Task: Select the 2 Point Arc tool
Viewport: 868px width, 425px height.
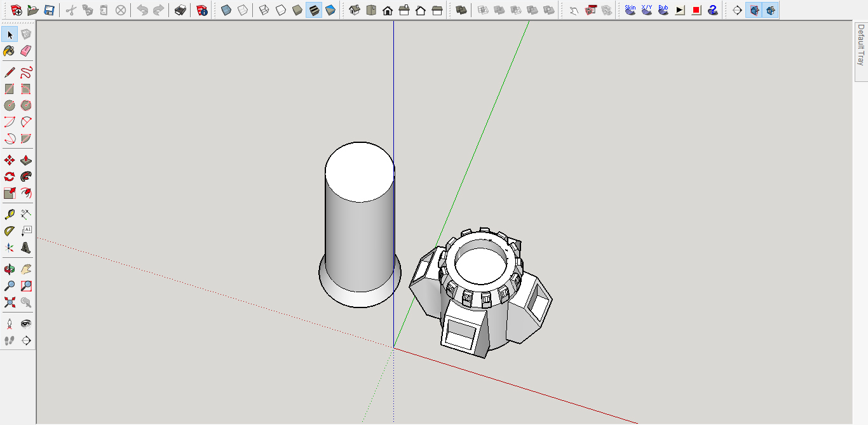Action: click(x=26, y=122)
